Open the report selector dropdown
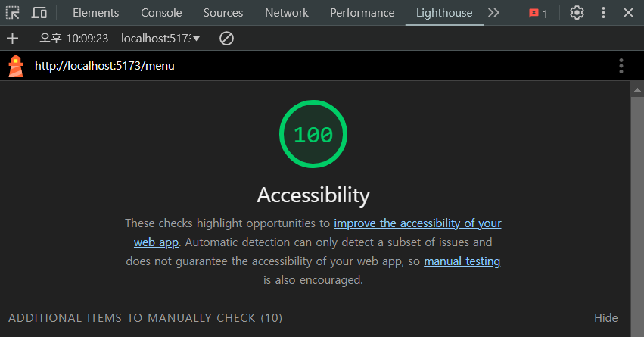 120,38
